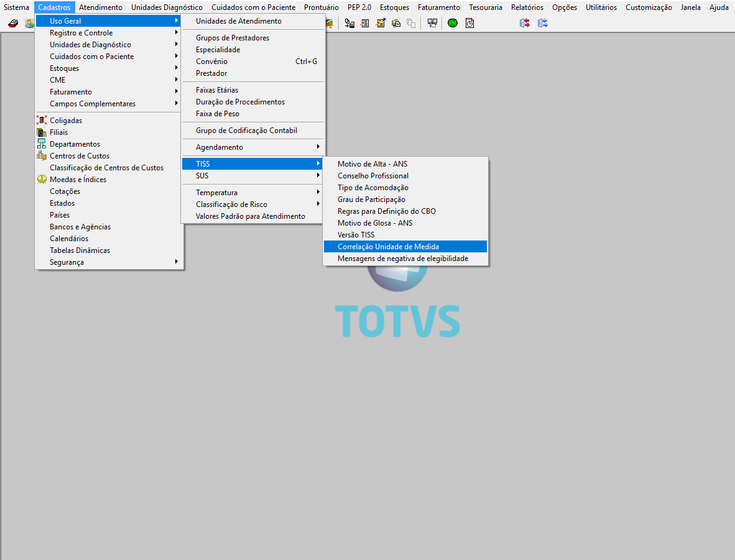Open Valores Padrão para Atendimento
735x560 pixels.
pyautogui.click(x=252, y=216)
